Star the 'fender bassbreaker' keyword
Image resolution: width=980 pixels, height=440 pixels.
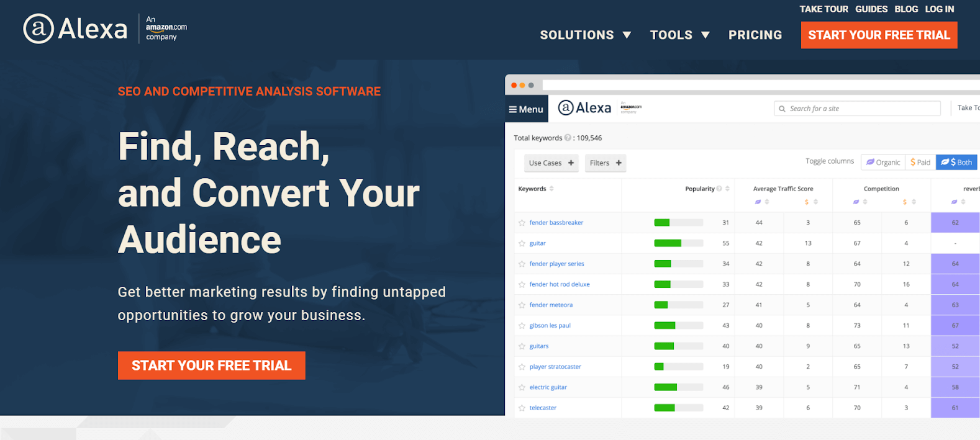522,223
